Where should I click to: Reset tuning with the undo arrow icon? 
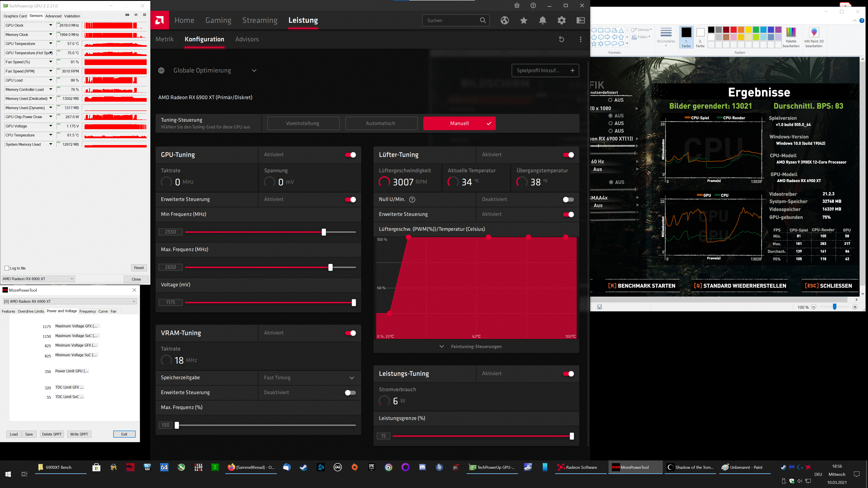[561, 39]
